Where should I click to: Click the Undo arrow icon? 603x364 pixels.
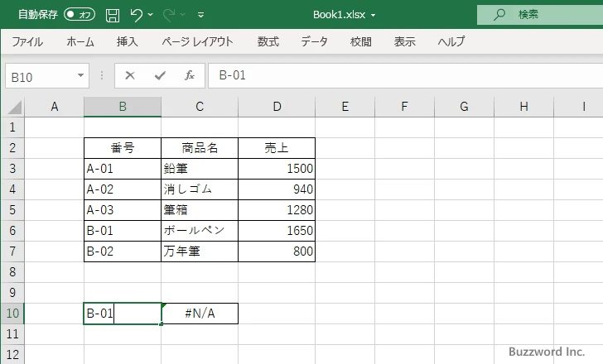[136, 15]
